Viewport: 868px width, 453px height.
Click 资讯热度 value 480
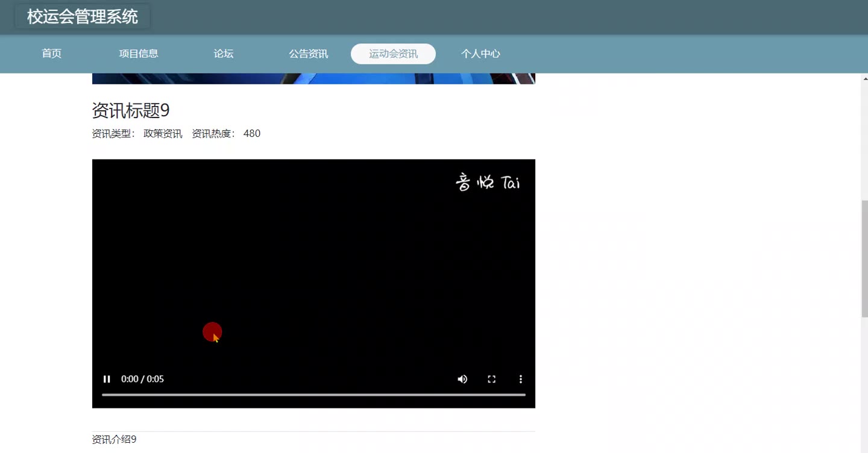point(252,134)
